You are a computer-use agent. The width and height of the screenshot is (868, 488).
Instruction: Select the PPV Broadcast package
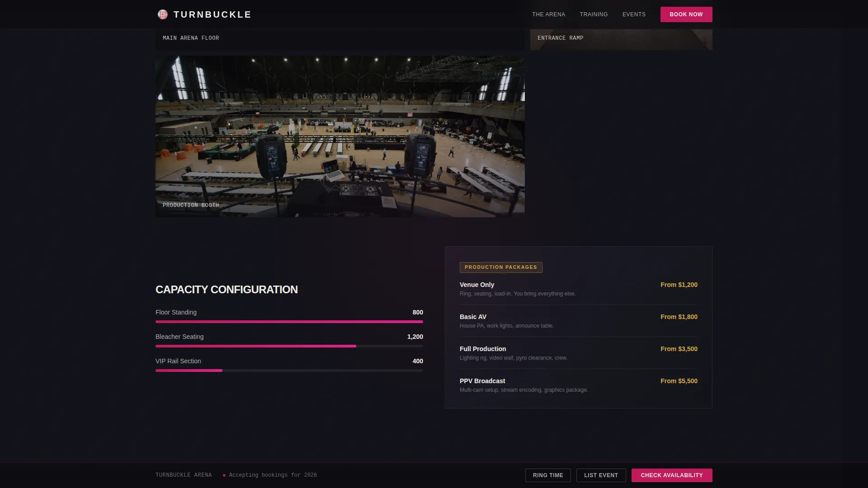[578, 385]
